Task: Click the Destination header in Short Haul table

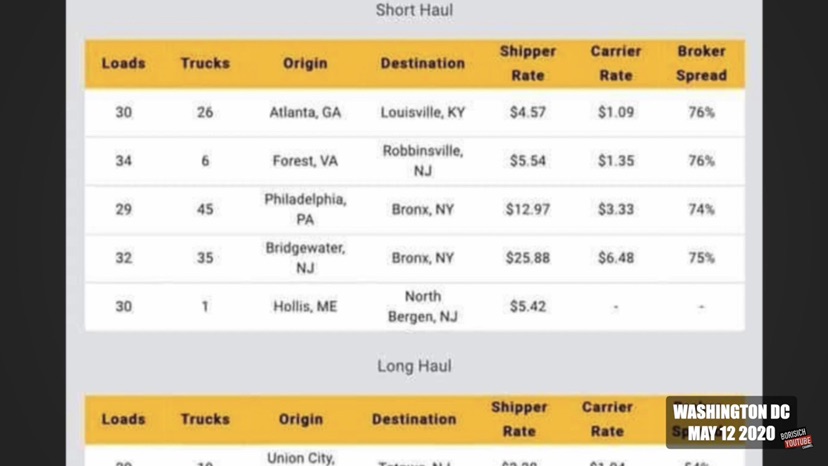Action: pos(422,63)
